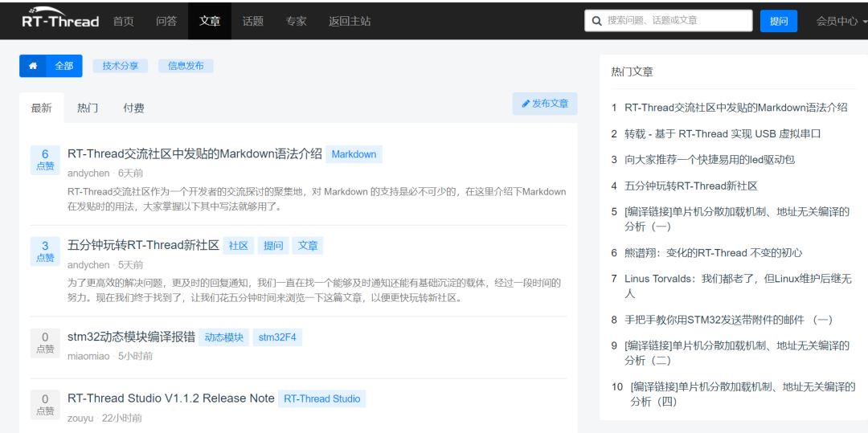Switch to the 付费 tab
The image size is (868, 433).
click(x=134, y=108)
